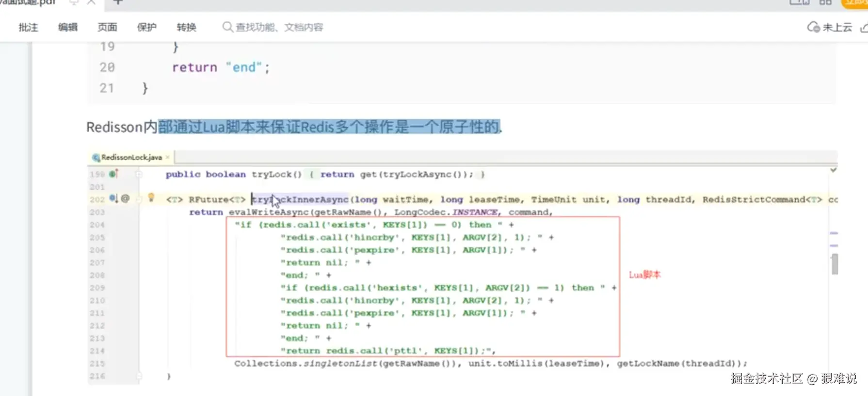Click Collections.singletonList call
The image size is (868, 396).
coord(306,363)
